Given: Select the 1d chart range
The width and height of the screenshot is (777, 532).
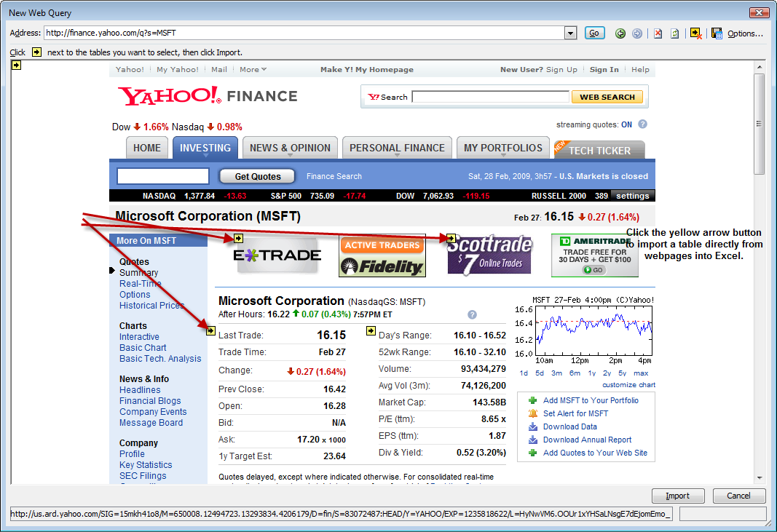Looking at the screenshot, I should [524, 373].
